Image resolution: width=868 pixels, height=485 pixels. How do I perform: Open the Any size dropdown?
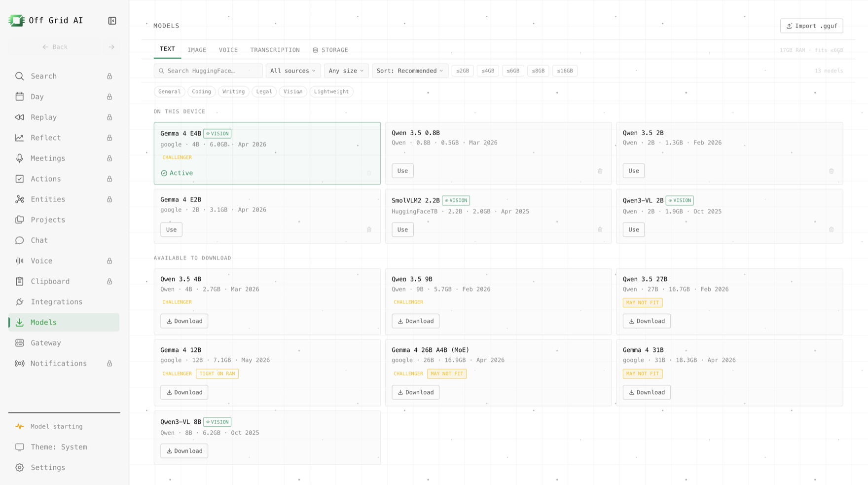pyautogui.click(x=346, y=71)
